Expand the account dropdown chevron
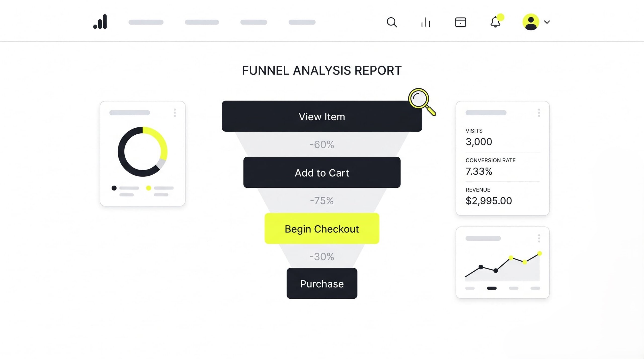This screenshot has width=644, height=359. [547, 22]
